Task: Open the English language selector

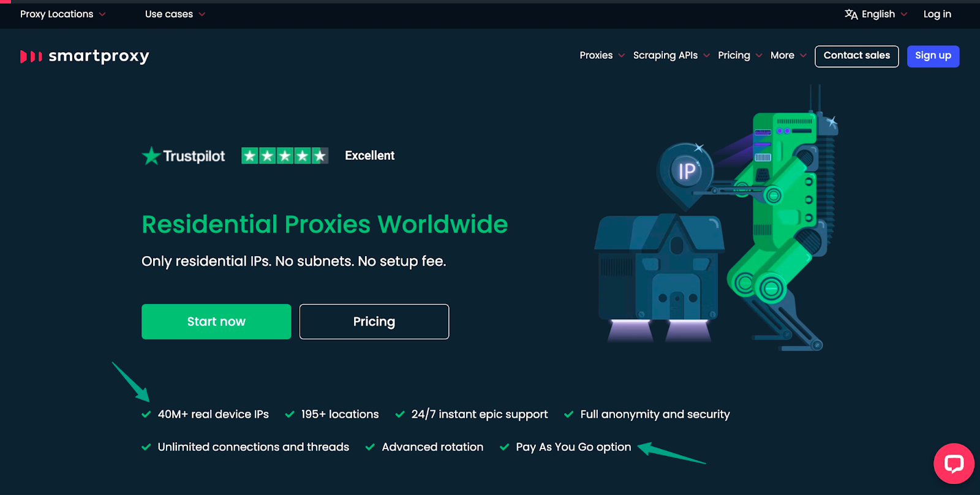Action: coord(876,14)
